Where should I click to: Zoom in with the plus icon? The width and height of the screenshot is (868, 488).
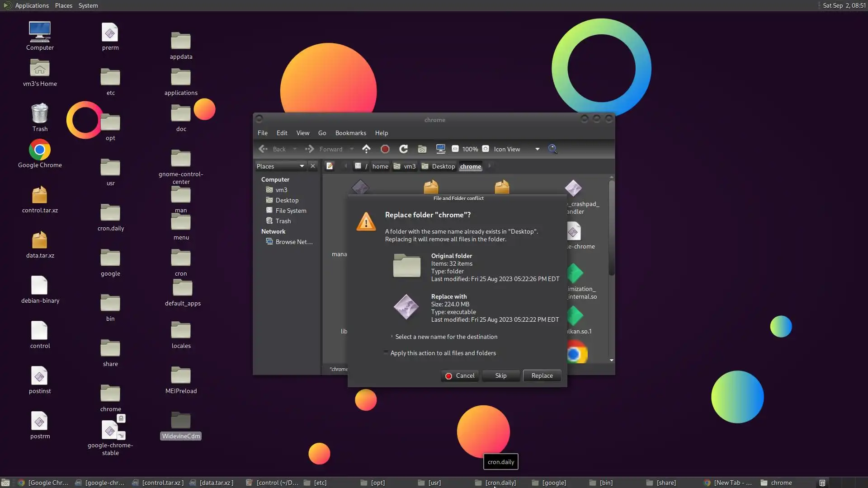pos(486,149)
